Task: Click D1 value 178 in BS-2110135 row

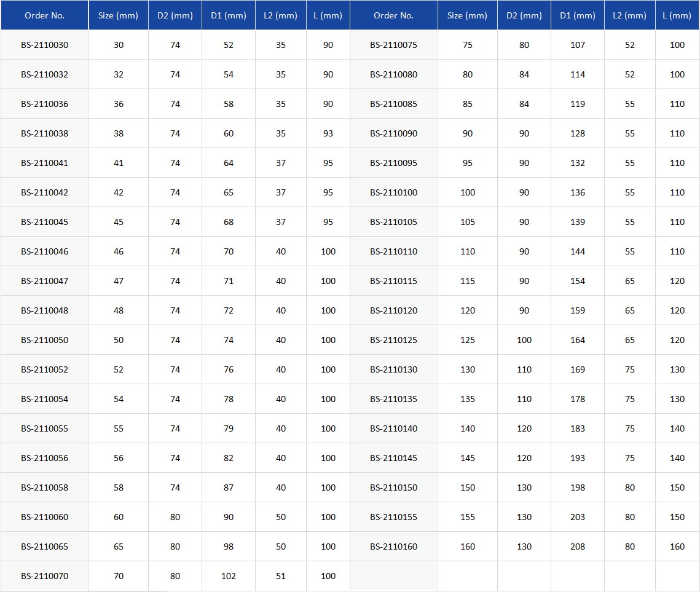Action: pos(578,399)
